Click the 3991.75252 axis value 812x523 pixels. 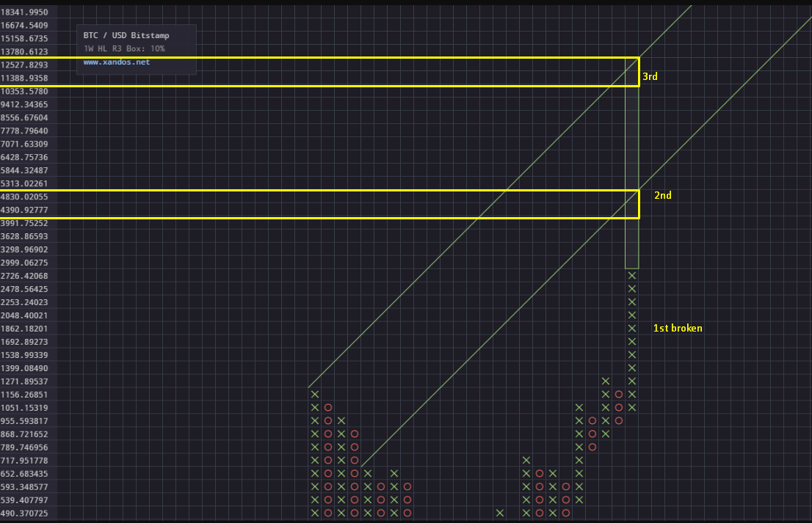pyautogui.click(x=24, y=223)
